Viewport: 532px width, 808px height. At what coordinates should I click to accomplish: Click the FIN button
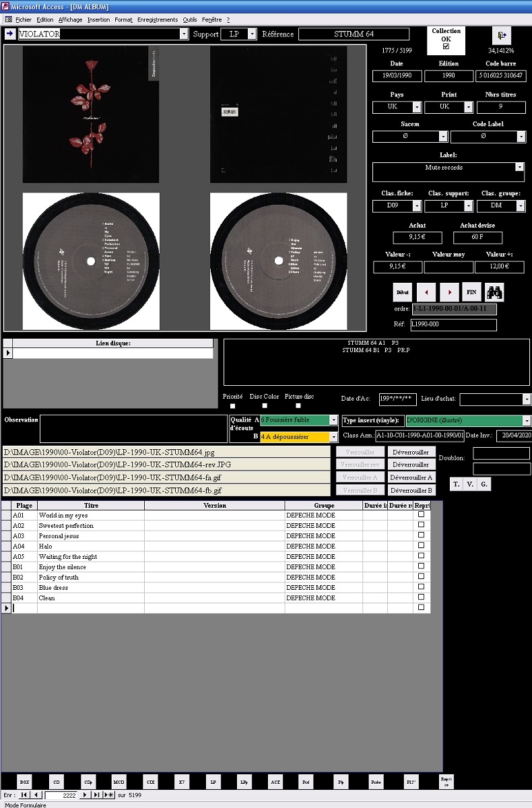[x=471, y=292]
